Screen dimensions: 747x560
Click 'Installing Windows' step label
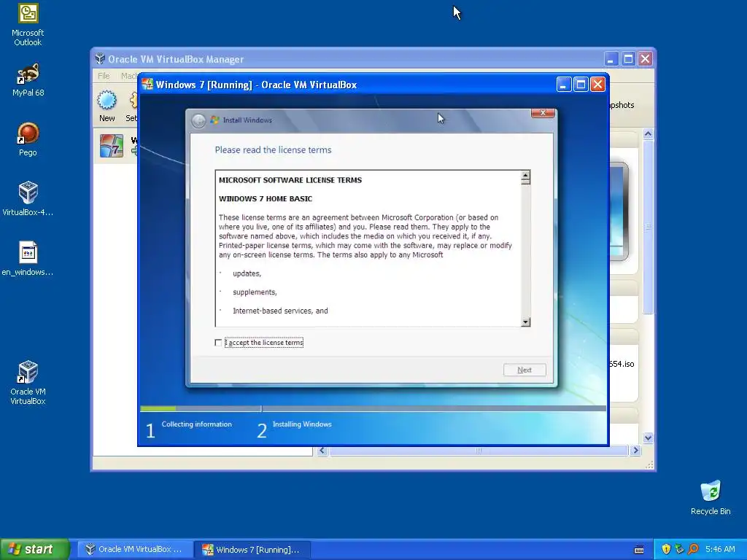pos(302,424)
